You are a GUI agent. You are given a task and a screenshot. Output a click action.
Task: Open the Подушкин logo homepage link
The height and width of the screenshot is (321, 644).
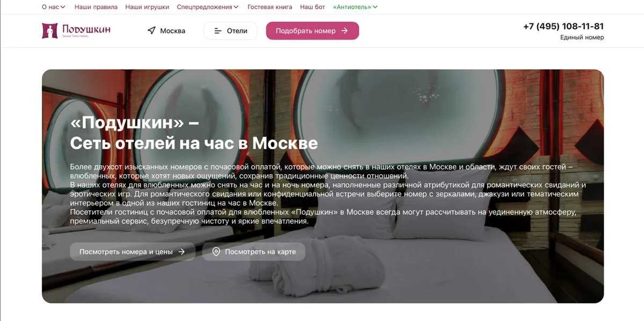click(x=76, y=31)
